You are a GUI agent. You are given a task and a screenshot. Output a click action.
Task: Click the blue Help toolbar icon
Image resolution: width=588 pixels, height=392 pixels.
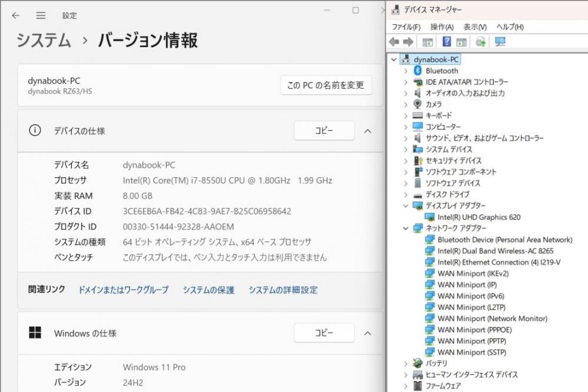click(447, 41)
